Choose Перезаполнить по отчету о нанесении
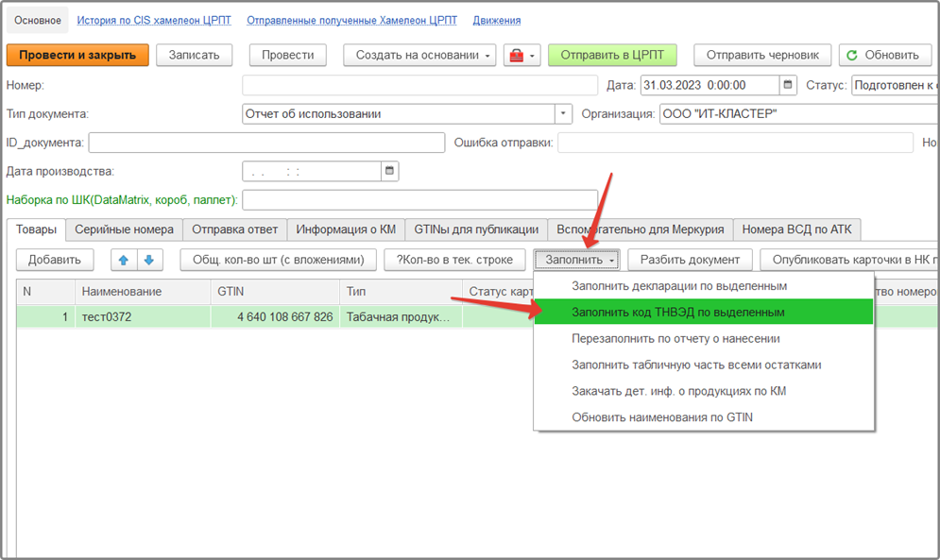 tap(703, 338)
